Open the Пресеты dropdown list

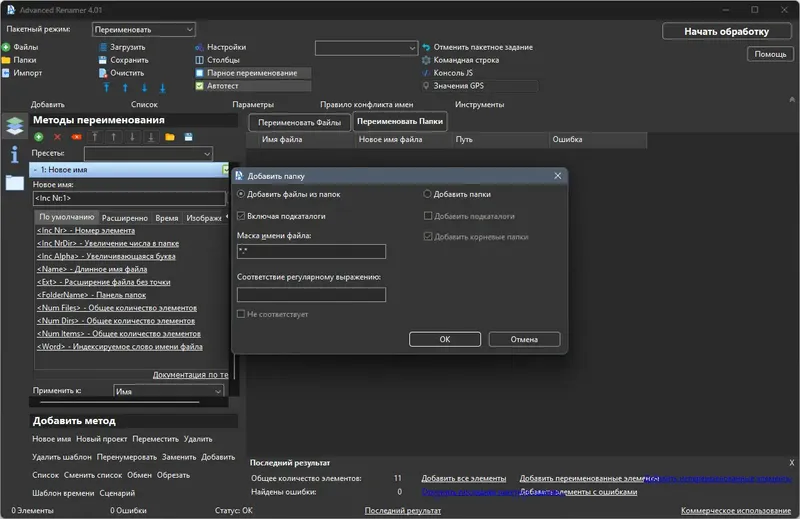pos(148,154)
